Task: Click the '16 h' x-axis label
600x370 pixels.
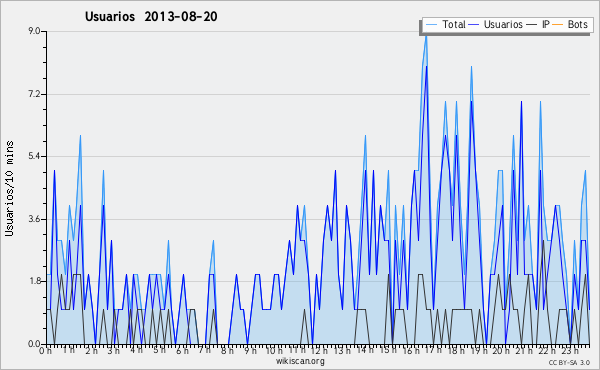Action: (x=411, y=350)
